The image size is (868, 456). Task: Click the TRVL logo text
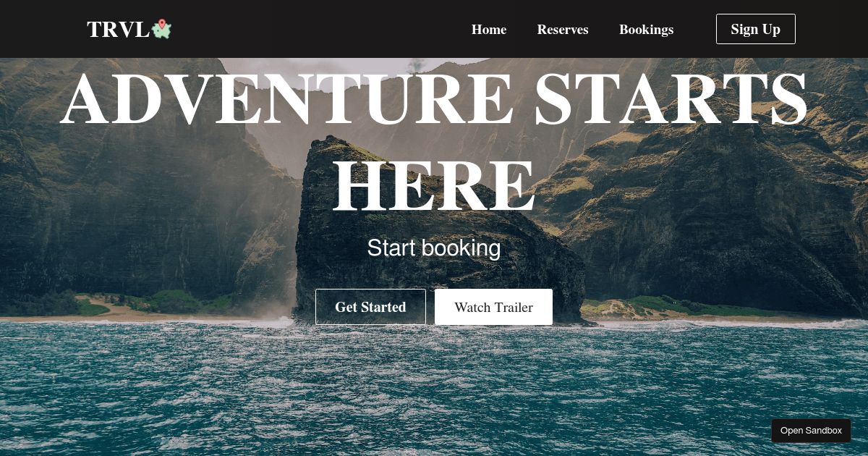[119, 29]
